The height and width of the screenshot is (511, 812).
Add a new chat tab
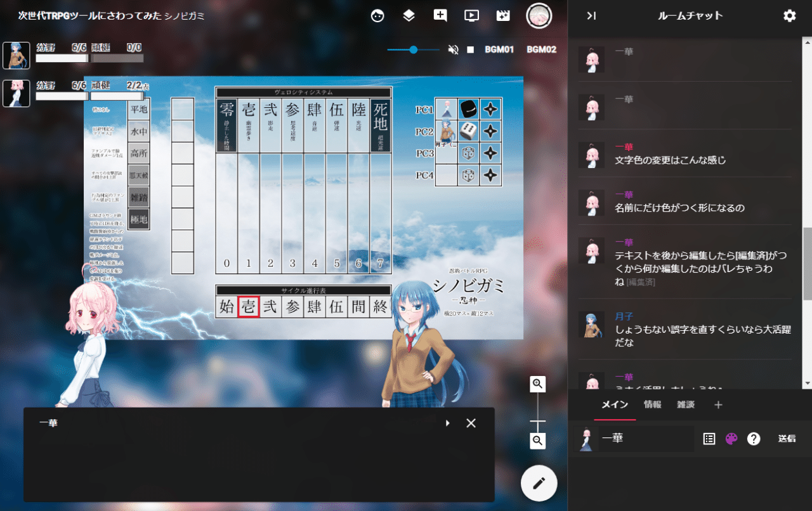tap(719, 405)
